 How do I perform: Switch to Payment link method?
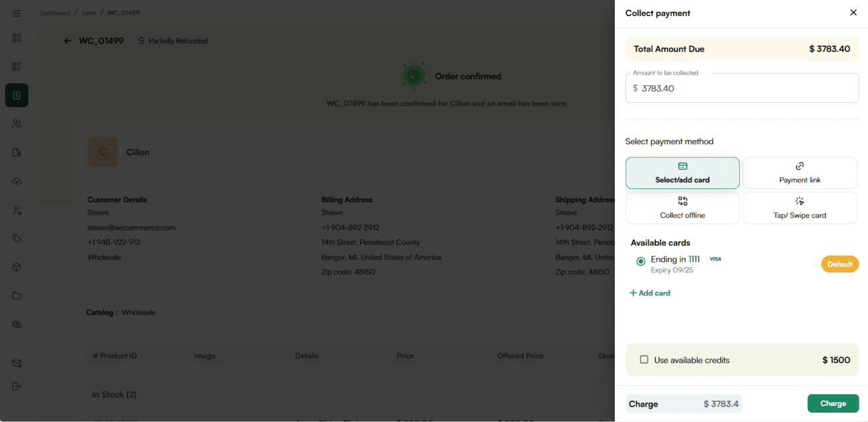pos(799,173)
